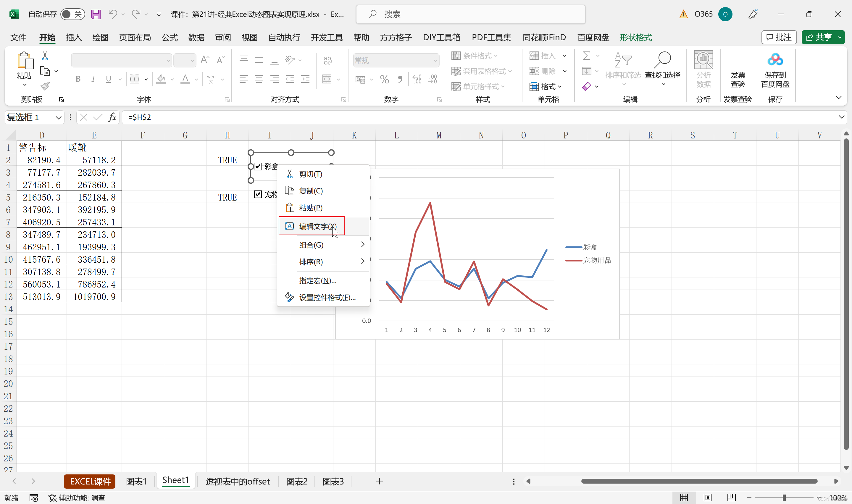Choose 设置控件格式(F) from context menu
The image size is (852, 504).
[324, 297]
